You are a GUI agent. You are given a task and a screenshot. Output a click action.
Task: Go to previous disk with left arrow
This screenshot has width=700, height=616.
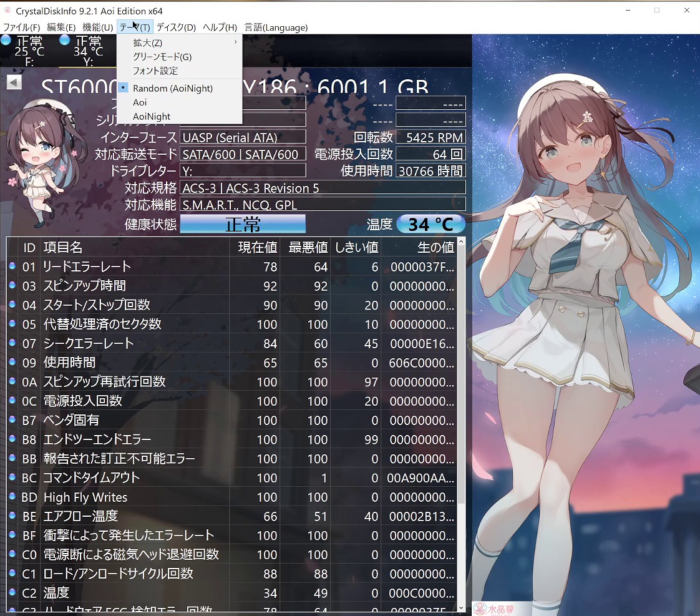(x=14, y=82)
